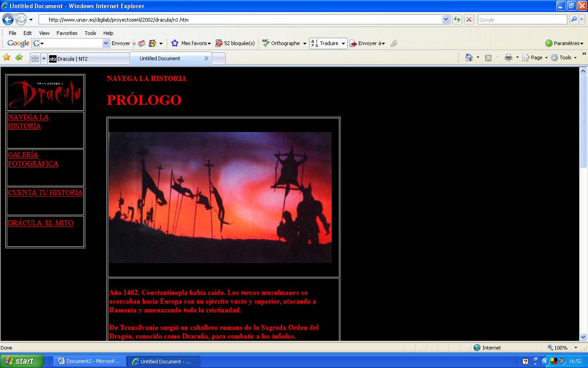Click the RSS feeds icon
This screenshot has height=368, width=588.
(x=488, y=57)
